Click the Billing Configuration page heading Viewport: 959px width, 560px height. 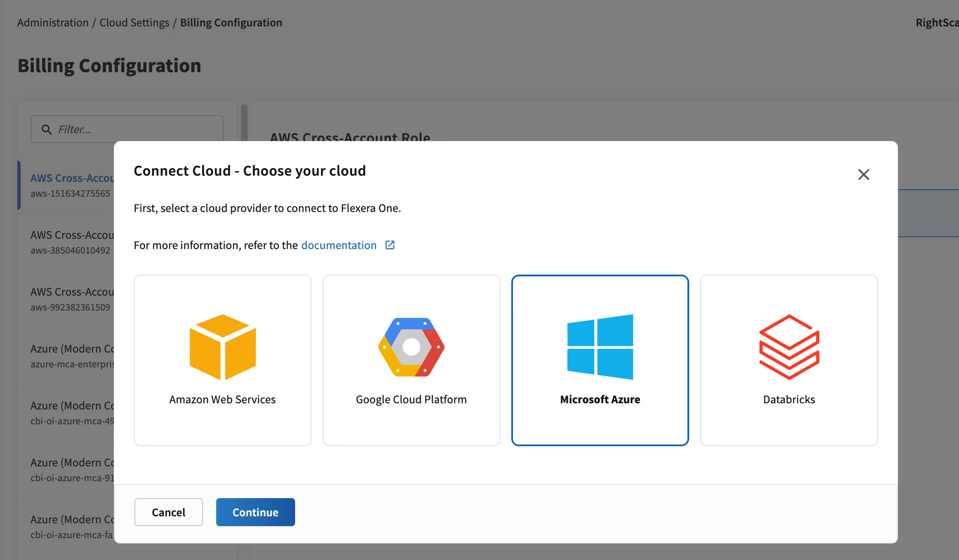109,65
